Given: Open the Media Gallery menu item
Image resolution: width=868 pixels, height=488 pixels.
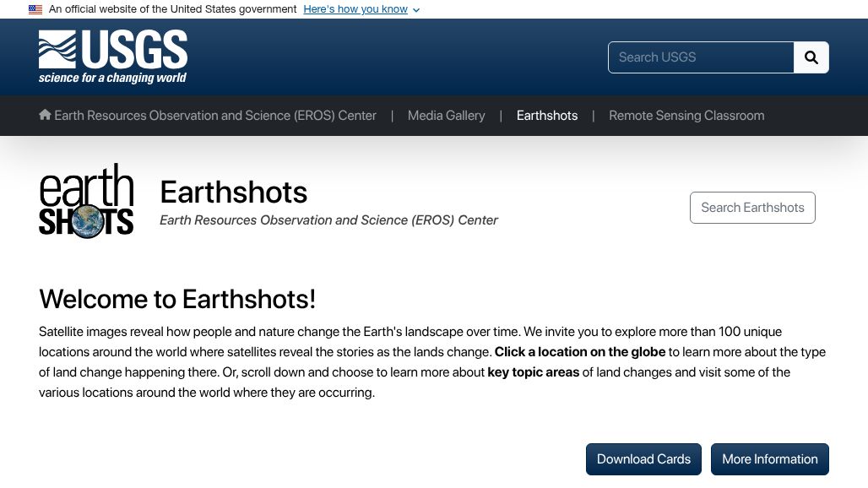Looking at the screenshot, I should click(x=446, y=116).
